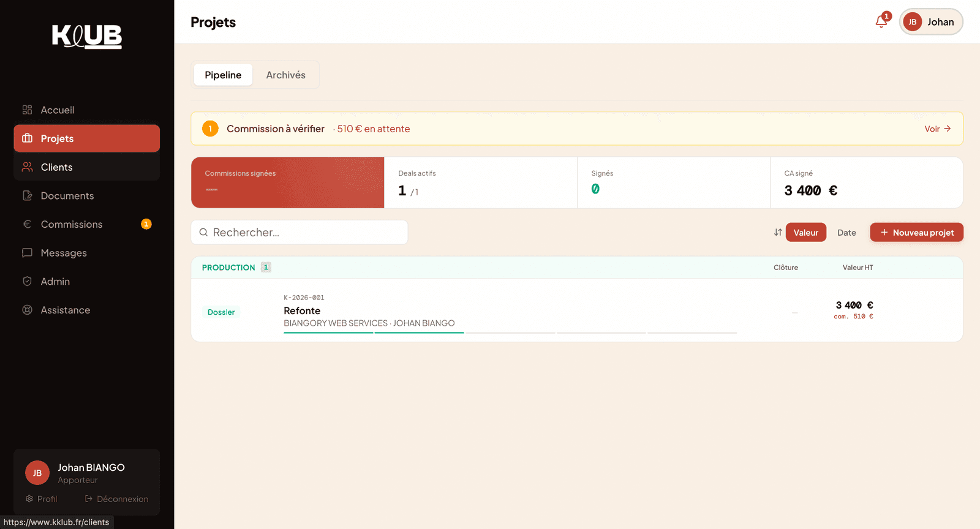Image resolution: width=980 pixels, height=529 pixels.
Task: Open the Refonte project
Action: [302, 310]
